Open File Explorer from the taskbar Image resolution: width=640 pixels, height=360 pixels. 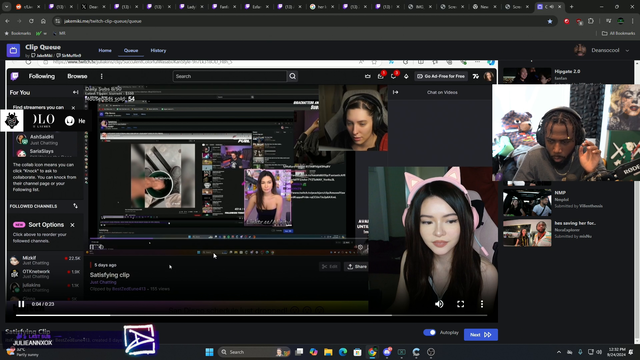tap(328, 352)
